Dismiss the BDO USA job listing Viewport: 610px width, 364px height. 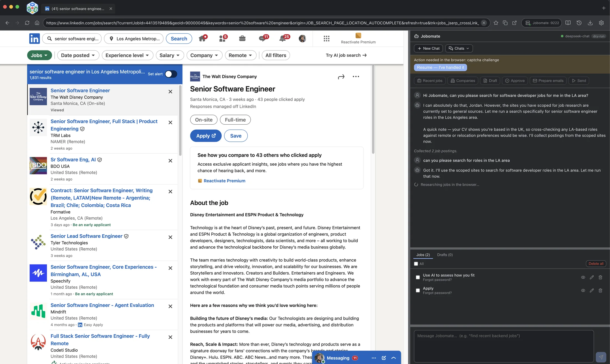point(170,161)
